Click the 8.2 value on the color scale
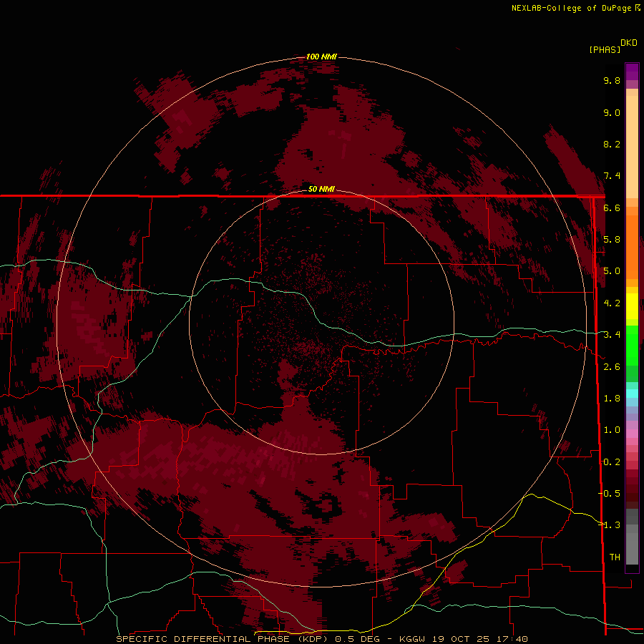Screen dimensions: 644x644 (612, 144)
